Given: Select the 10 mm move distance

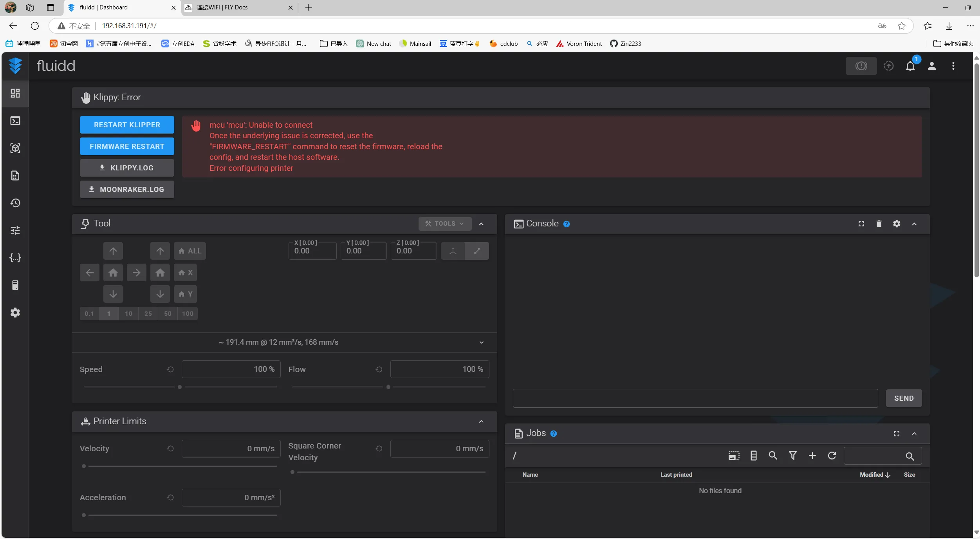Looking at the screenshot, I should point(128,313).
